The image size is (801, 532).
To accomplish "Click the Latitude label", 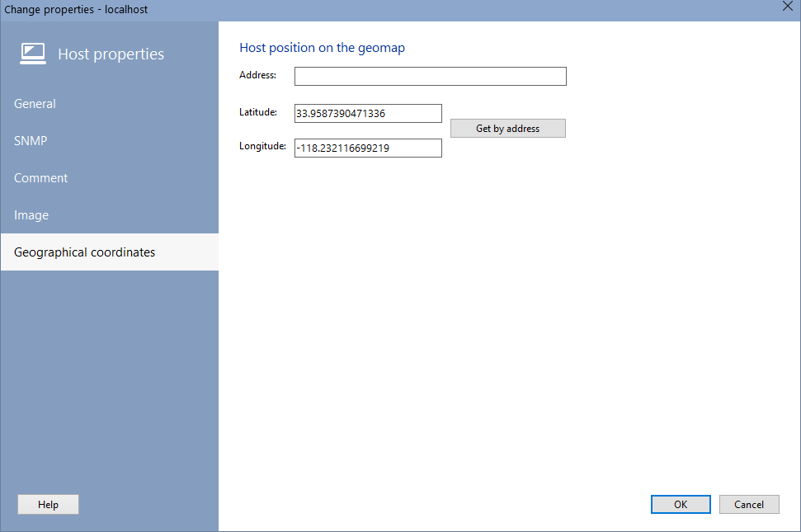I will pos(258,112).
